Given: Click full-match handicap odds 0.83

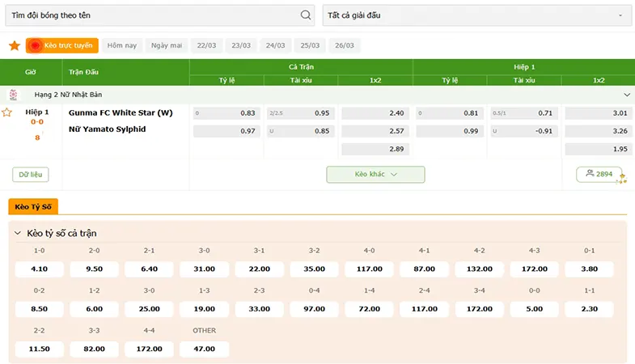Looking at the screenshot, I should coord(226,113).
